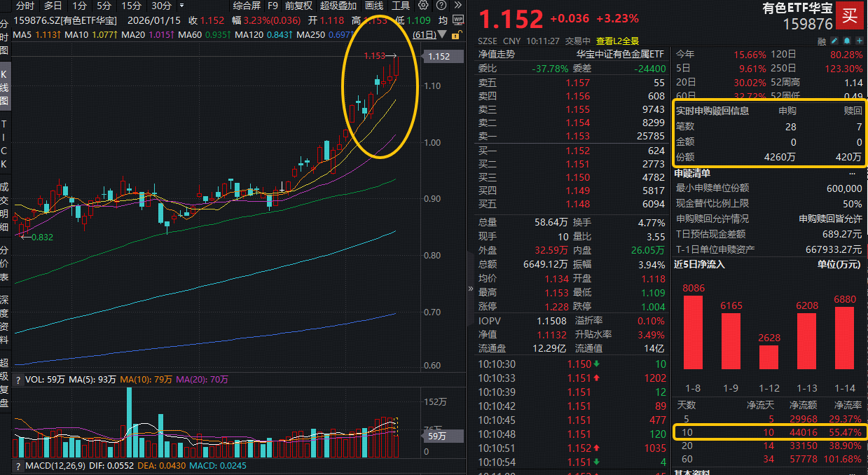Click the pencil edit icon next to 融
Screen dimensions: 868x475
[834, 41]
